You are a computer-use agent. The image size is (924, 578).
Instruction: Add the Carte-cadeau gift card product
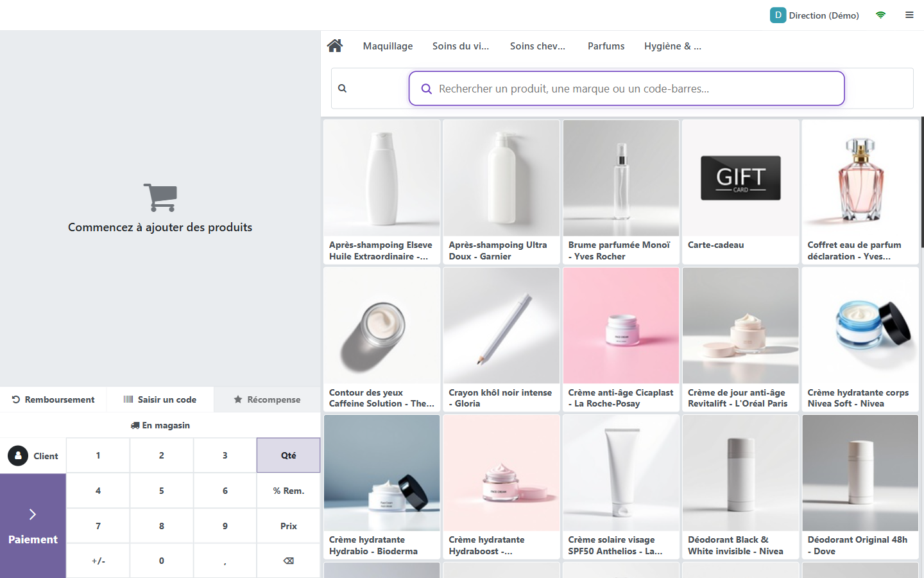click(740, 192)
